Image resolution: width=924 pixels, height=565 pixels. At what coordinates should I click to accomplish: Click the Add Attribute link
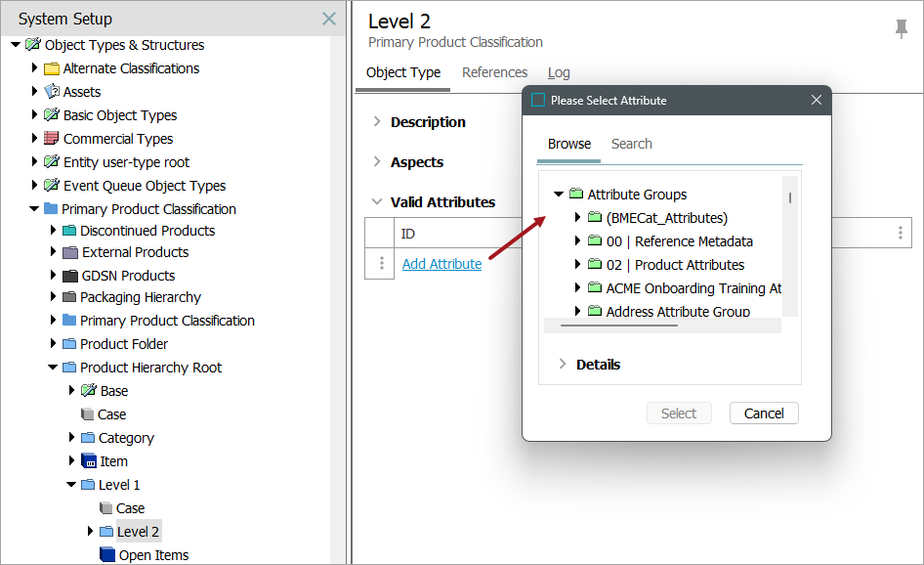(441, 264)
